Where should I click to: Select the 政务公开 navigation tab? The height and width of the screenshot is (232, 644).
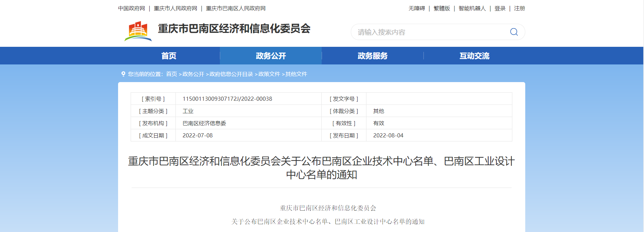271,56
